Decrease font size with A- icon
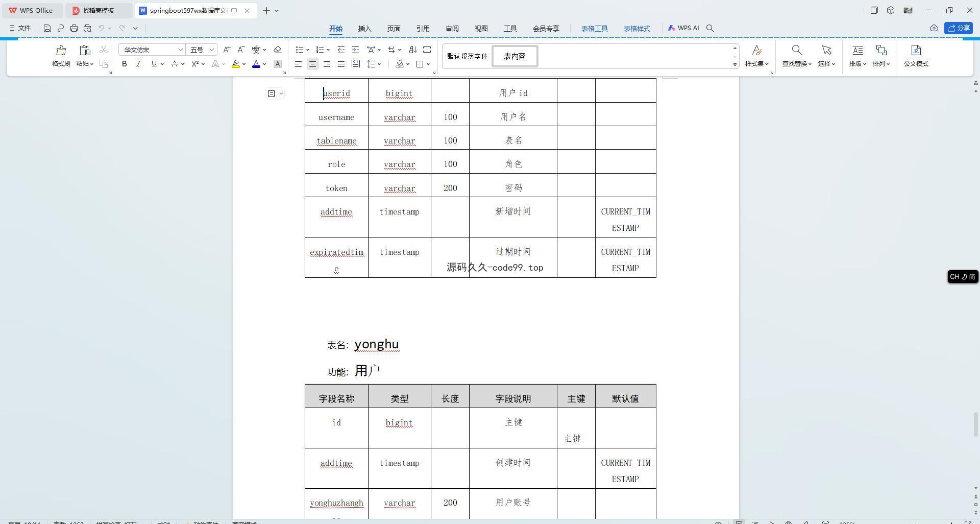Image resolution: width=980 pixels, height=524 pixels. (241, 50)
